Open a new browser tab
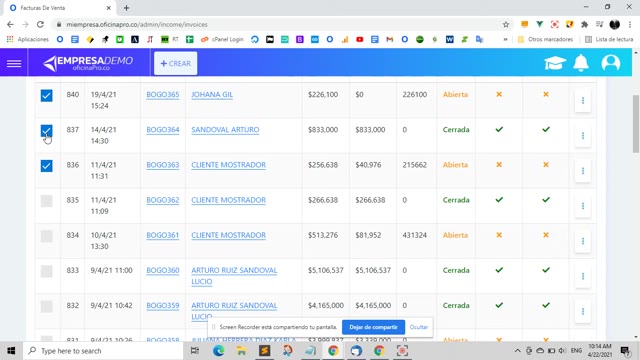The image size is (640, 360). [126, 8]
